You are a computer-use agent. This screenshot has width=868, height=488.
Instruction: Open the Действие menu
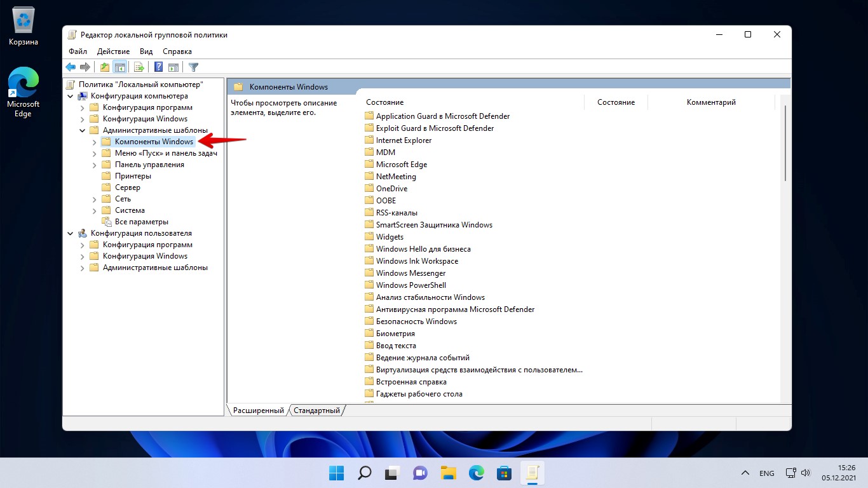point(113,51)
